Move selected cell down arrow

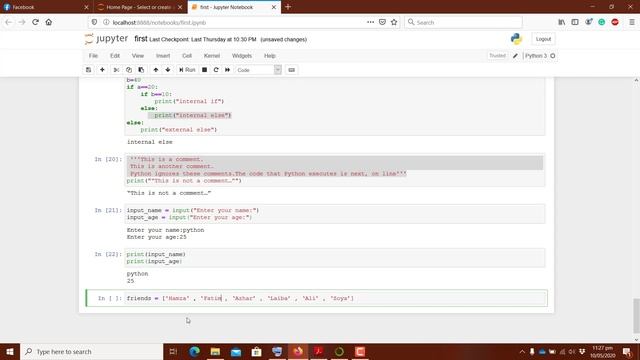coord(168,70)
